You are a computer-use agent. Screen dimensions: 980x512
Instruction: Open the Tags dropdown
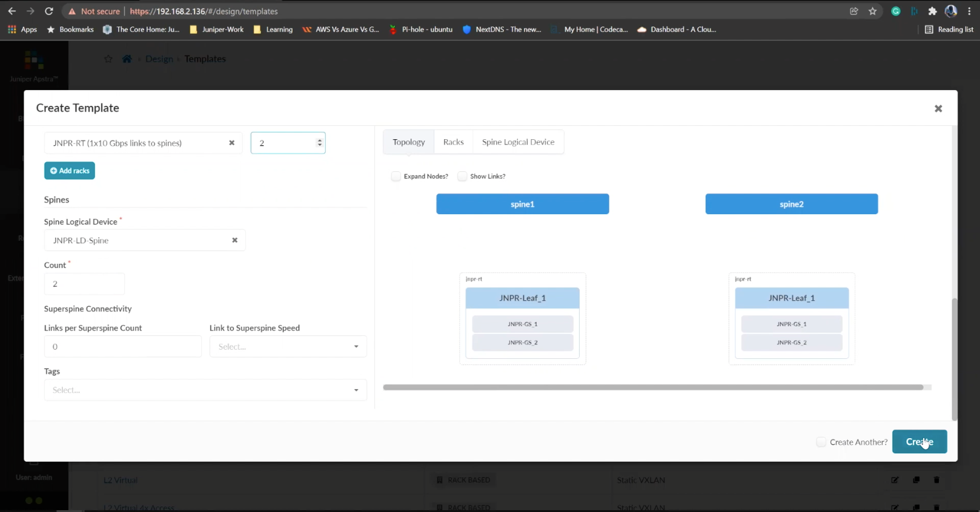(x=205, y=390)
